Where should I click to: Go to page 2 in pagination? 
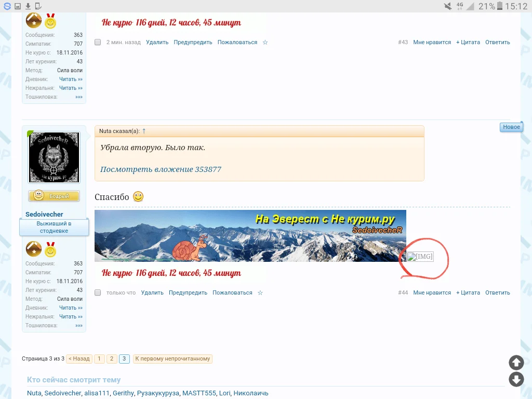tap(112, 358)
